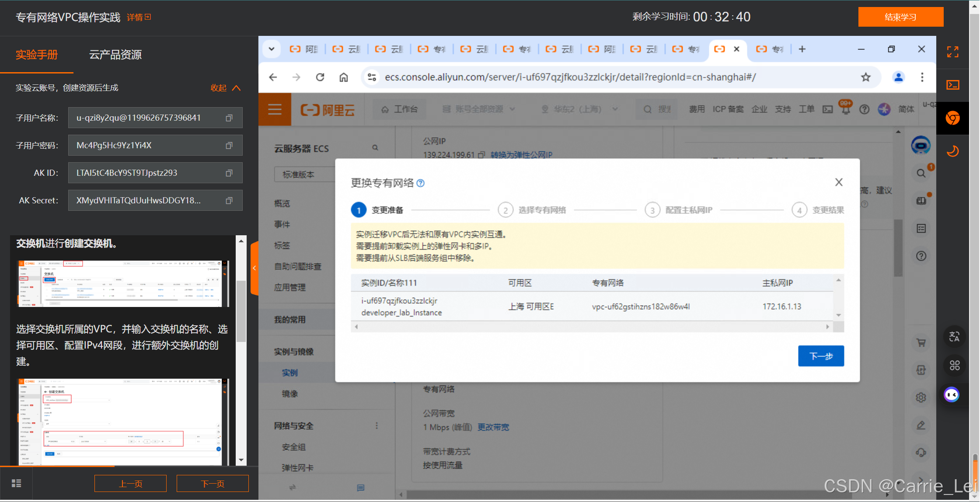
Task: Toggle night mode moon icon
Action: point(953,151)
